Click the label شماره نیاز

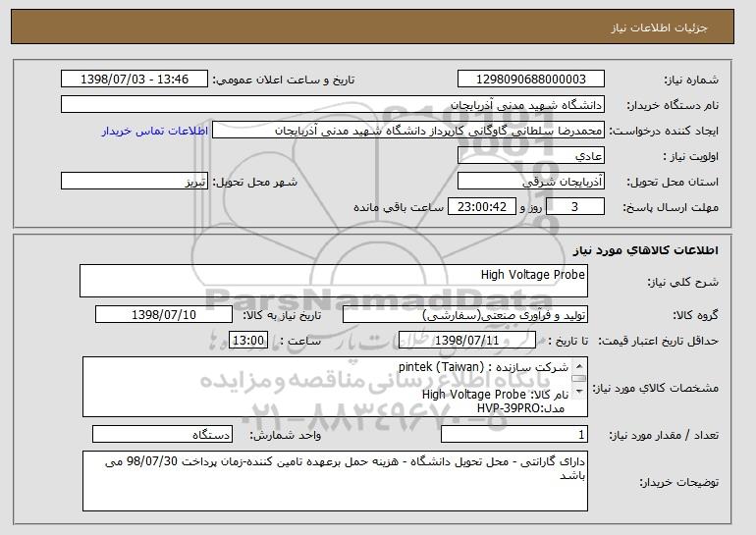click(692, 80)
